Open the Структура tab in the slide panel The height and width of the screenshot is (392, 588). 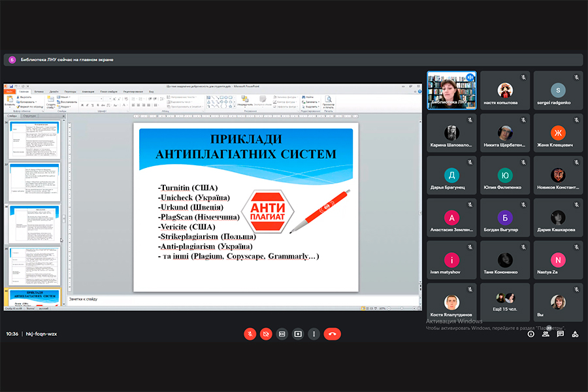pyautogui.click(x=31, y=116)
